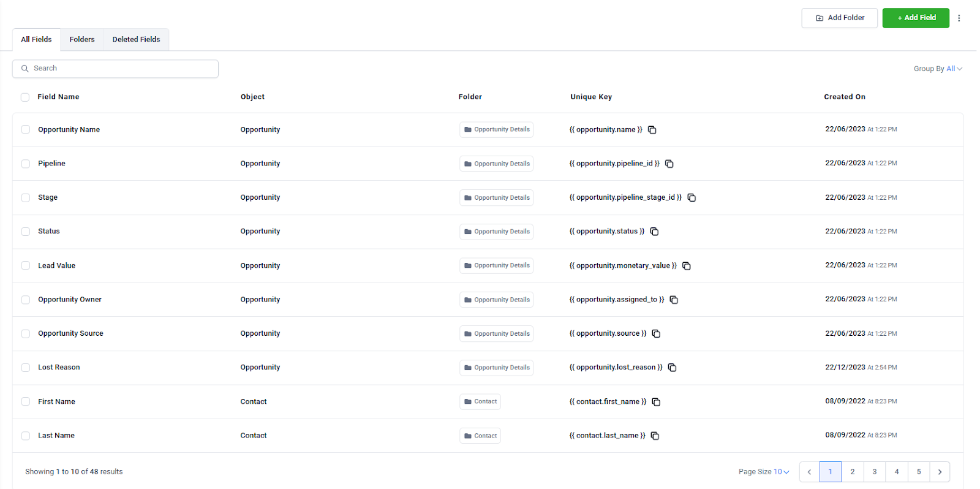Screen dimensions: 980x489
Task: Copy the opportunity.assigned_to key
Action: [674, 300]
